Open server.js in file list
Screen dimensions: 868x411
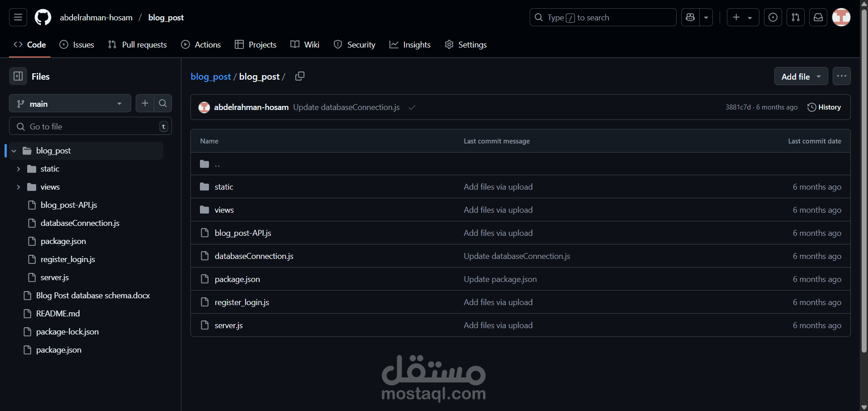click(x=228, y=325)
